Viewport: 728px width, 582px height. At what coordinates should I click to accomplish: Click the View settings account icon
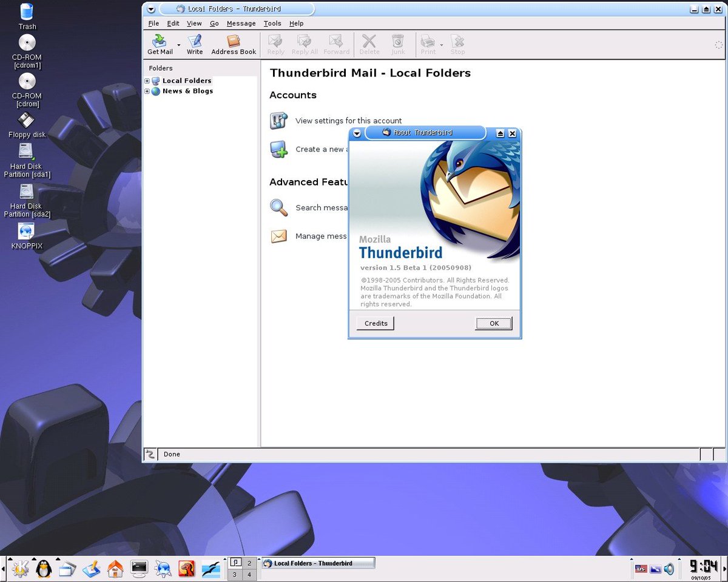click(278, 121)
